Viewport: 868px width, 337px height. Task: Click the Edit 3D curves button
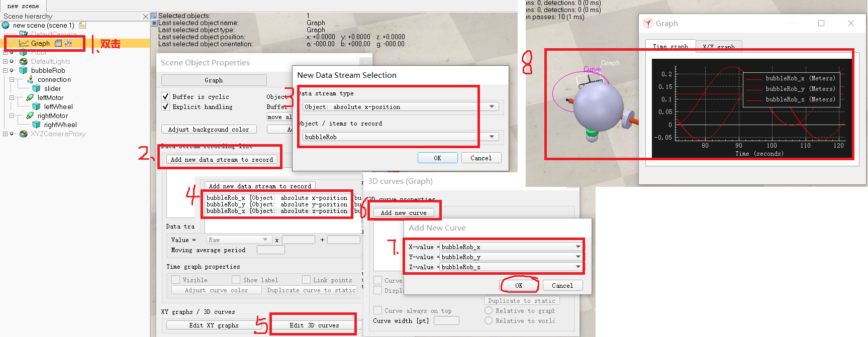click(314, 325)
